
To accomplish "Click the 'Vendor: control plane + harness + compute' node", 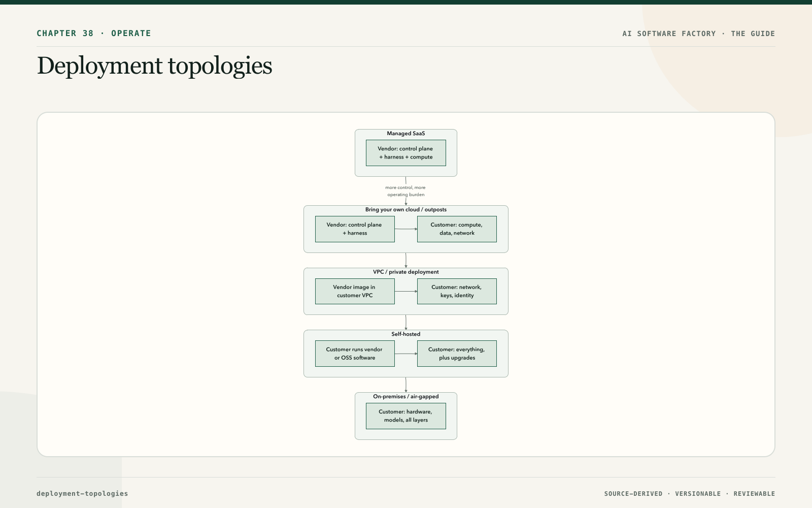I will click(406, 153).
